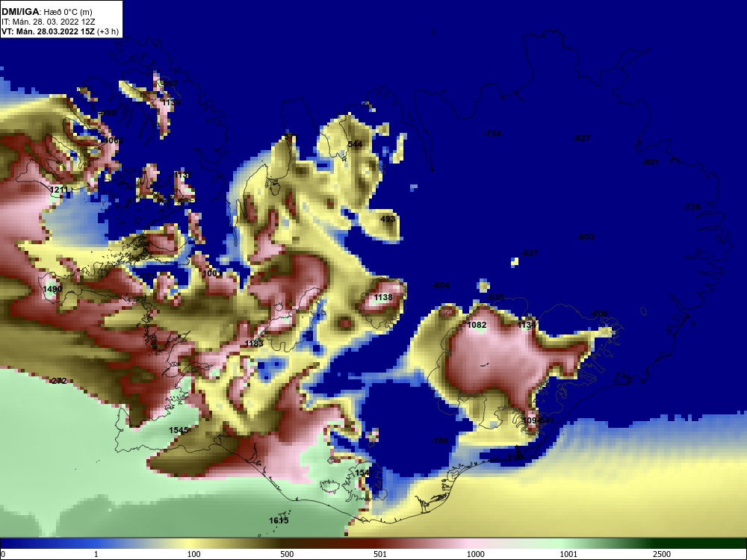This screenshot has height=560, width=747.
Task: Click the map value 493
Action: click(x=388, y=219)
